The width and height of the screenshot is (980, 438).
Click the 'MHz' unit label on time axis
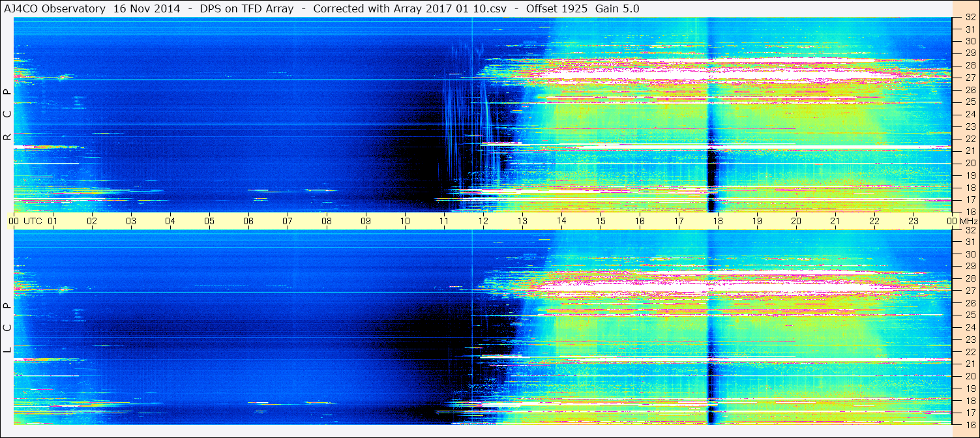(968, 221)
